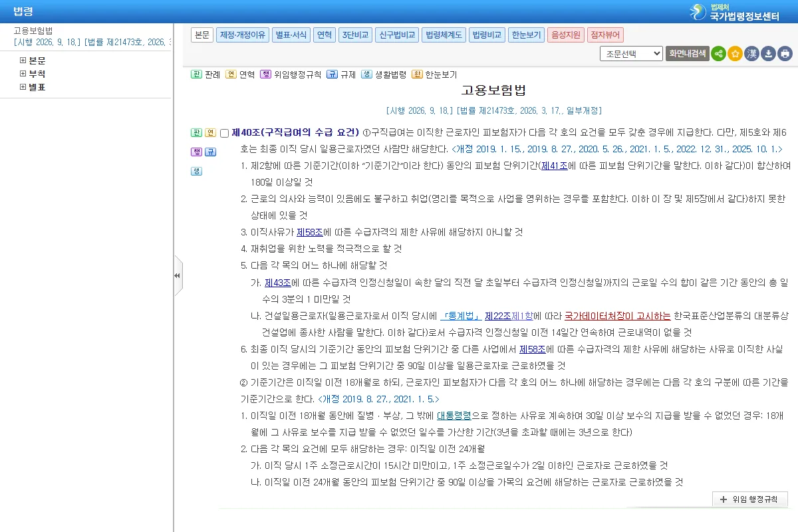Image resolution: width=798 pixels, height=532 pixels.
Task: Open 생 icon below the article side icons
Action: pyautogui.click(x=196, y=171)
